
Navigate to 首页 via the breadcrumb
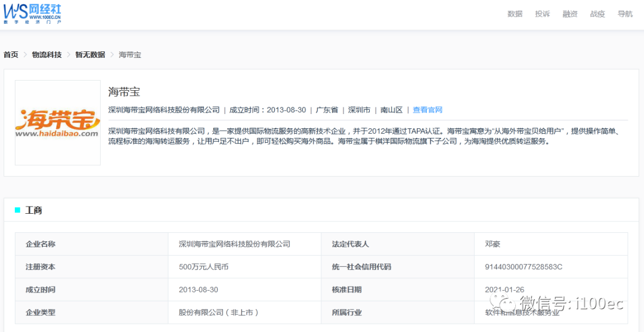[11, 54]
